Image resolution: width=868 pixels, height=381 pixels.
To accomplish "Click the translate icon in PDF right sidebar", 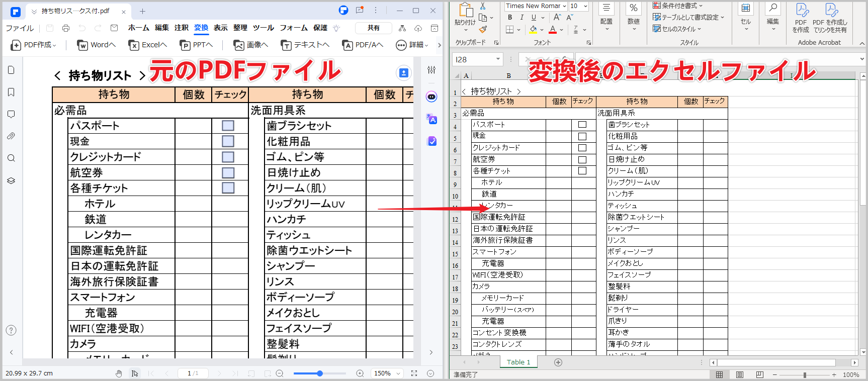I will point(431,119).
